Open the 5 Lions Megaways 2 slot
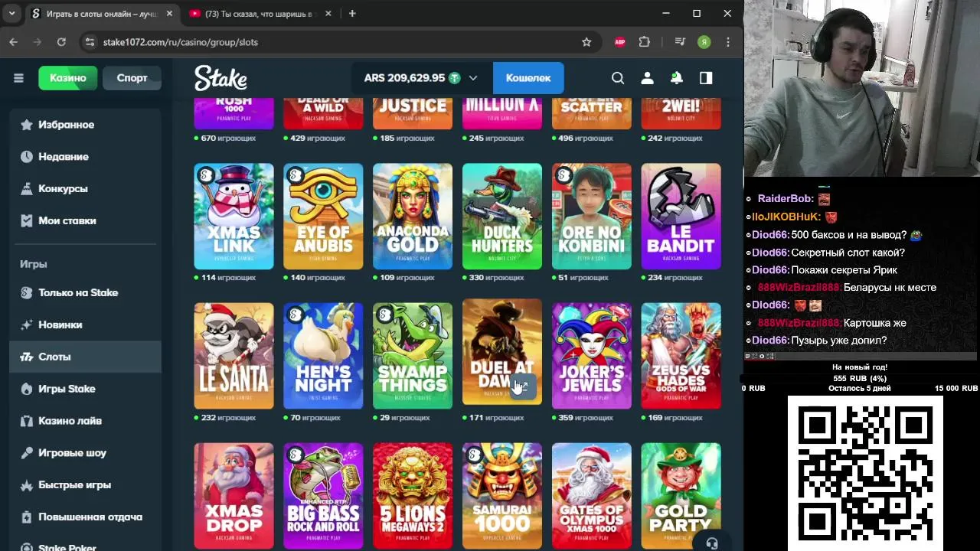 coord(413,496)
